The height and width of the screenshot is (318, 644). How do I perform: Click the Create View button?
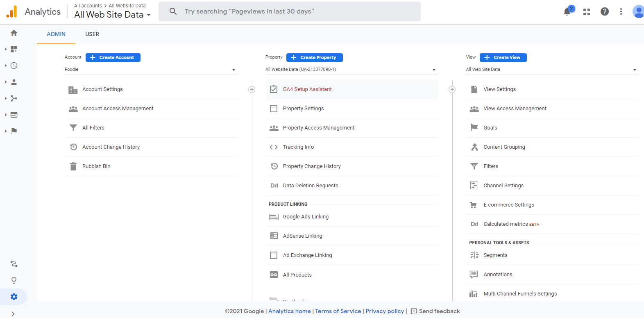tap(503, 57)
